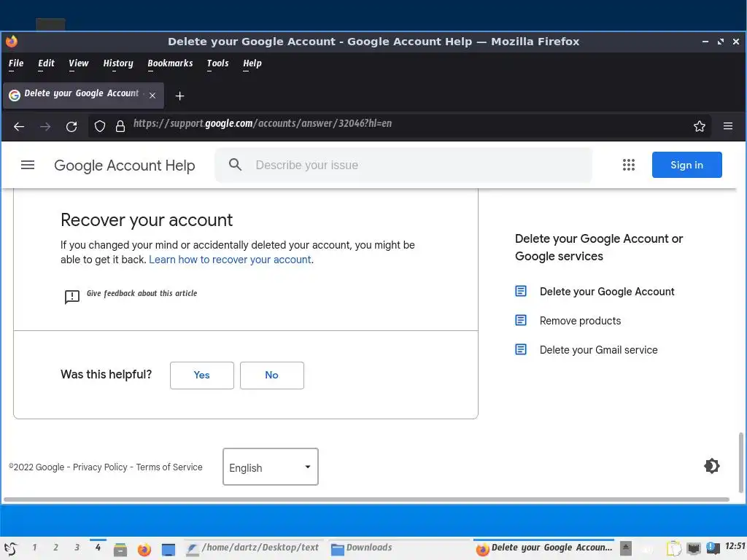
Task: Answer Yes to Was this helpful
Action: 202,376
